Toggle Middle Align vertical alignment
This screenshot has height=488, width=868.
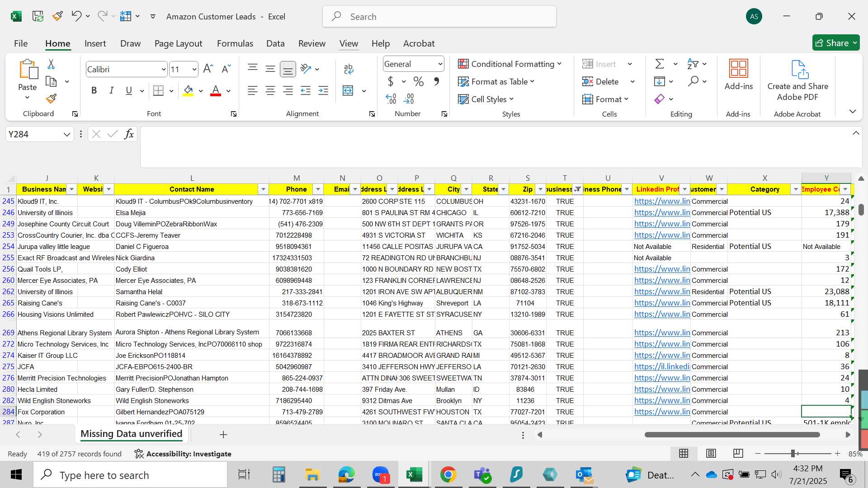270,69
